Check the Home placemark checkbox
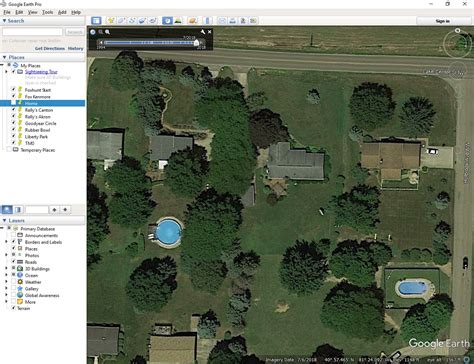474x364 pixels. coord(13,103)
